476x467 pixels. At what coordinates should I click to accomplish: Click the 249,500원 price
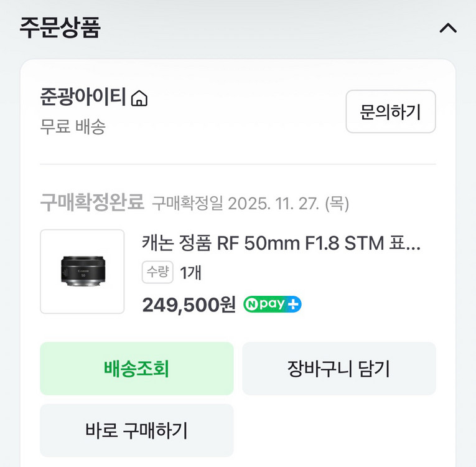tap(189, 304)
